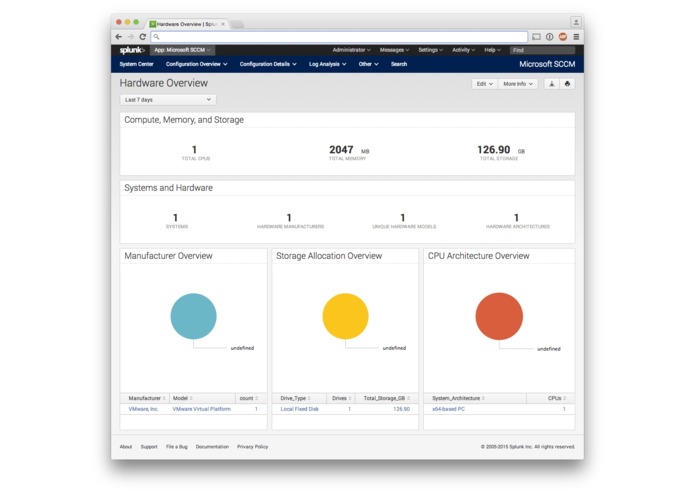Click the Systems count value
This screenshot has width=695, height=494.
point(176,218)
